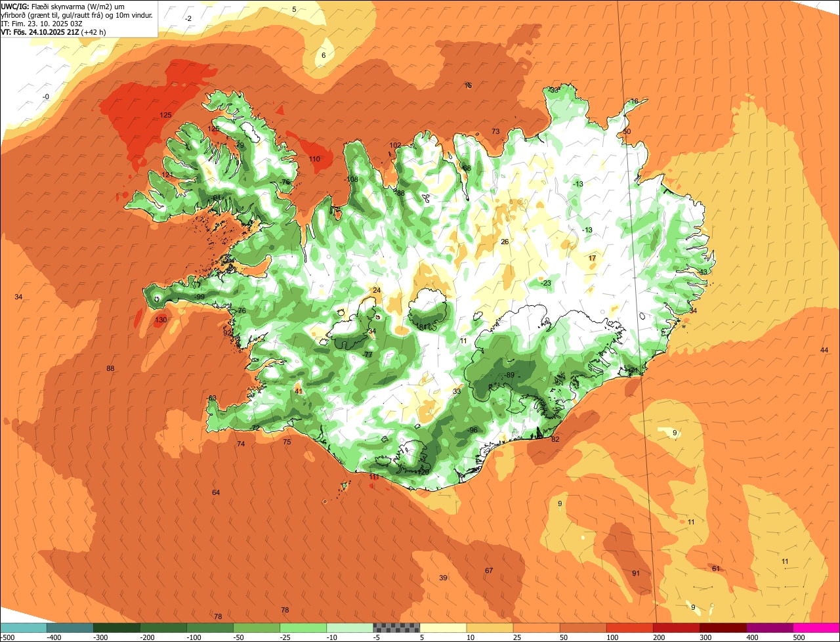Click the map value '64' over the southwest ocean

[216, 492]
